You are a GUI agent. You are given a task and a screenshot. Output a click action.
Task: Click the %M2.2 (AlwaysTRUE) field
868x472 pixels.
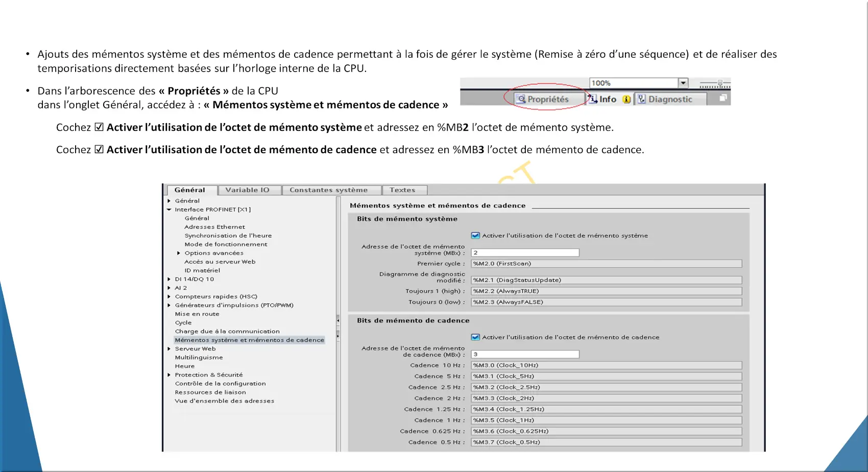click(x=606, y=291)
